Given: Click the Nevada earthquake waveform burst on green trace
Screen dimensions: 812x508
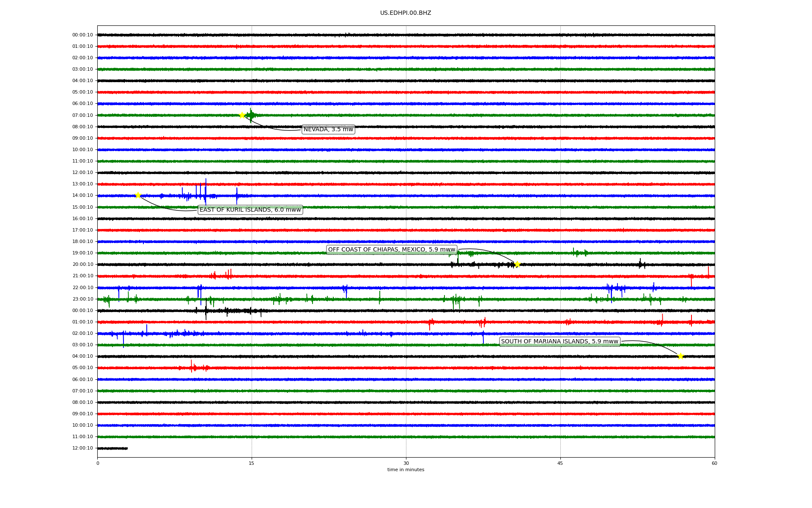Looking at the screenshot, I should click(251, 115).
